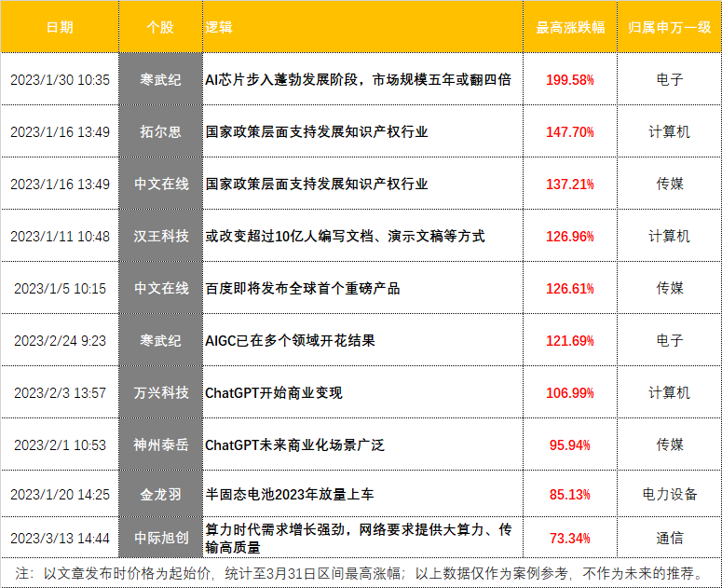Click the 147.70% value

click(x=570, y=132)
